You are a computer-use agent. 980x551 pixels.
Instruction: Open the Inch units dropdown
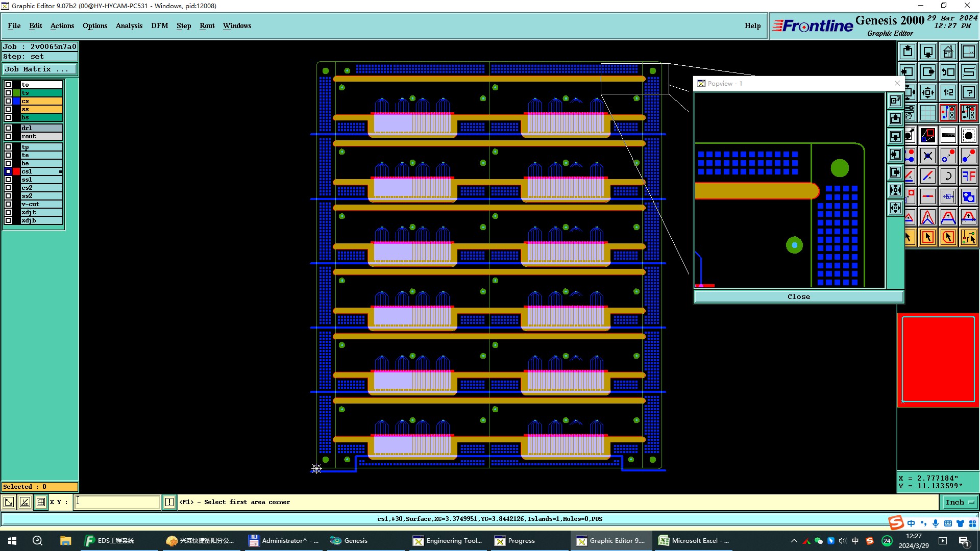tap(959, 502)
